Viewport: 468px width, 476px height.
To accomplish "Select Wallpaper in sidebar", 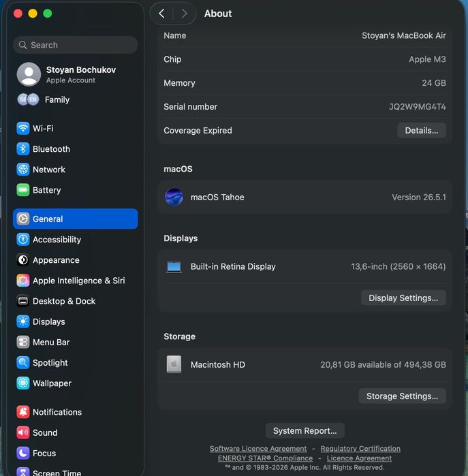I will point(76,383).
